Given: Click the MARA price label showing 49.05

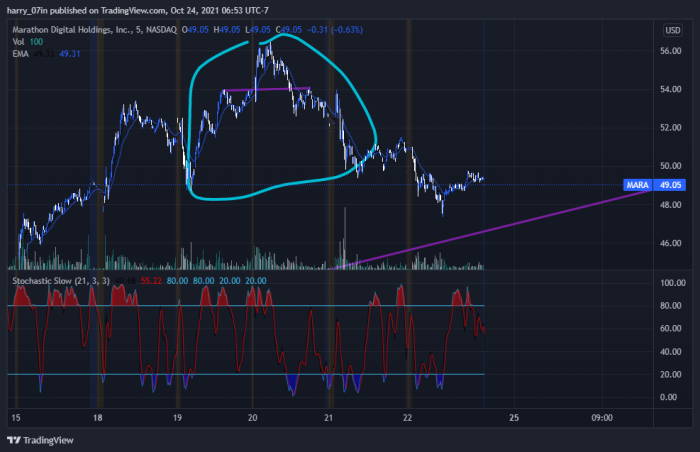Looking at the screenshot, I should pos(654,185).
